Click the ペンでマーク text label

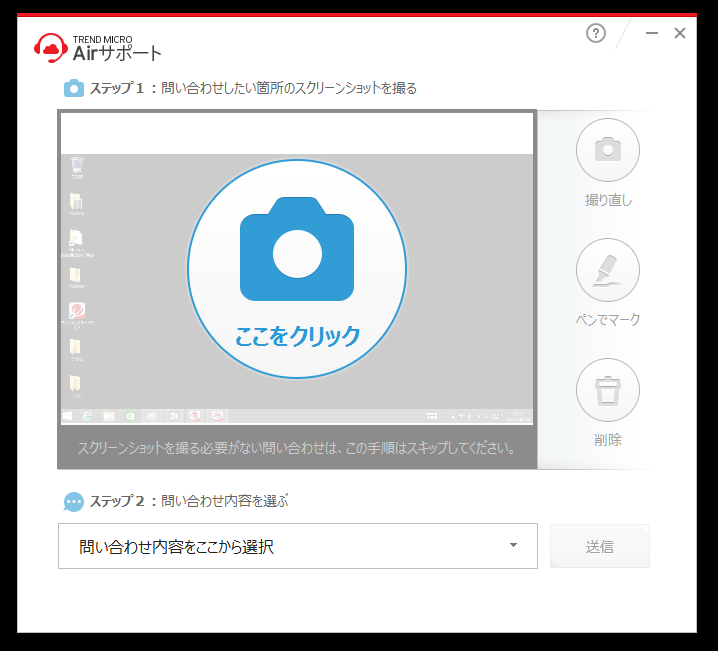tap(608, 320)
